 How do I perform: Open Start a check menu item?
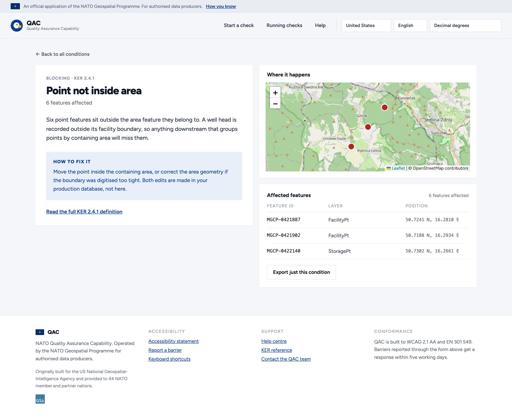[x=239, y=25]
